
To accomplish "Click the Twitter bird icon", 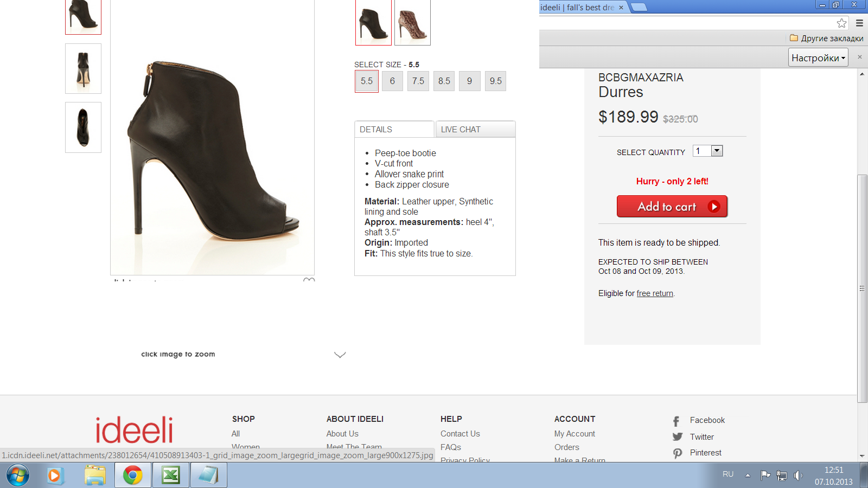I will (x=678, y=437).
